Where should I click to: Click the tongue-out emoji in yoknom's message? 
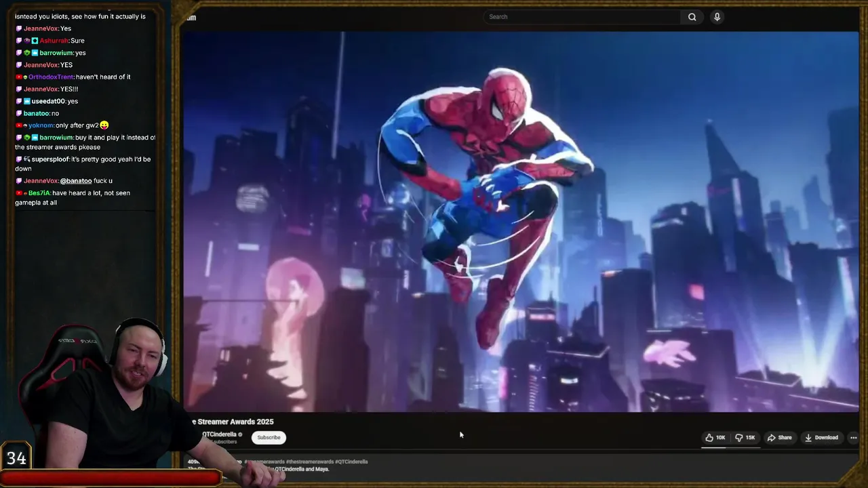tap(104, 125)
